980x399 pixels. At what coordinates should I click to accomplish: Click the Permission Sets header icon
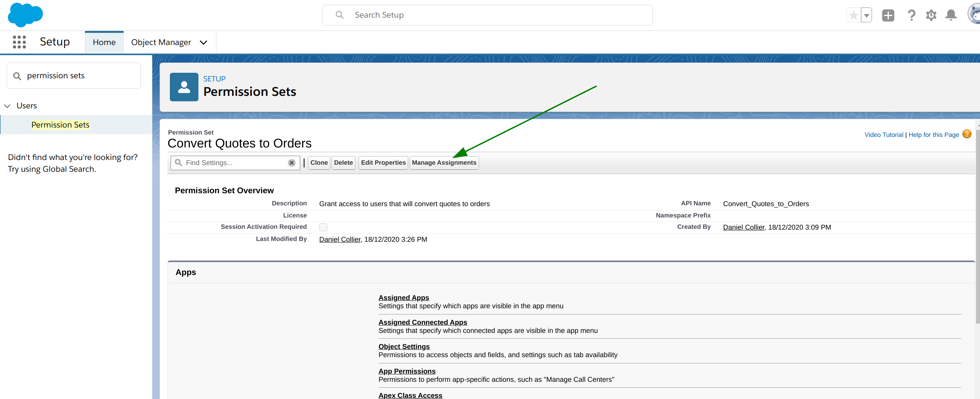tap(184, 87)
